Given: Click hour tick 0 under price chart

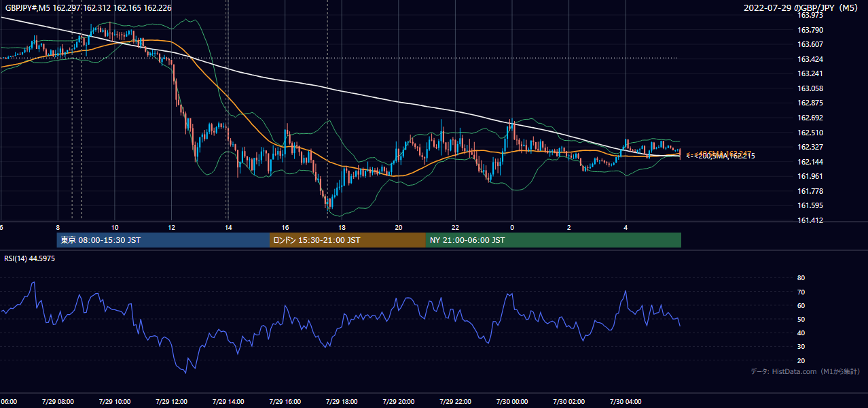Looking at the screenshot, I should pos(512,228).
